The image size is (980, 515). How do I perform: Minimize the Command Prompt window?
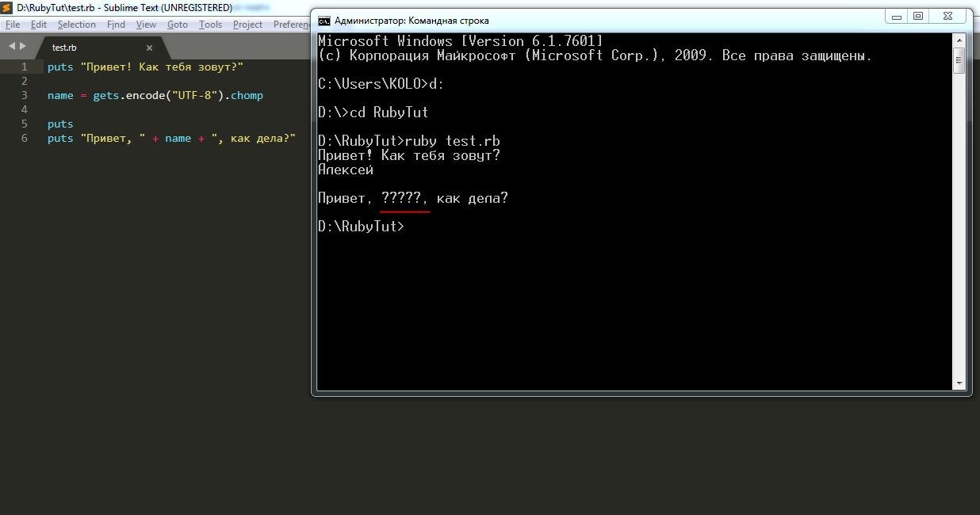898,16
